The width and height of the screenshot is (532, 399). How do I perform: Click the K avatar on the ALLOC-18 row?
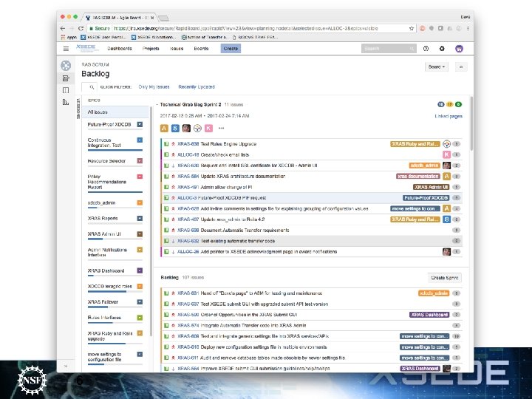[446, 154]
